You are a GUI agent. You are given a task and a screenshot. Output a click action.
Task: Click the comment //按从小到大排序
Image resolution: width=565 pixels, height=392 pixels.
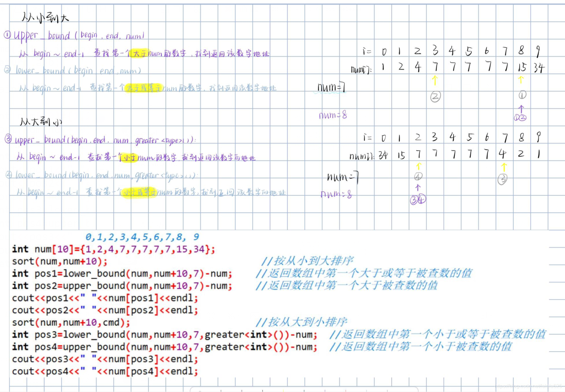pyautogui.click(x=307, y=261)
